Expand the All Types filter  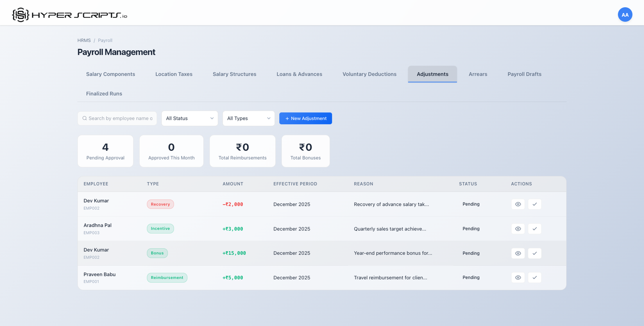click(248, 119)
